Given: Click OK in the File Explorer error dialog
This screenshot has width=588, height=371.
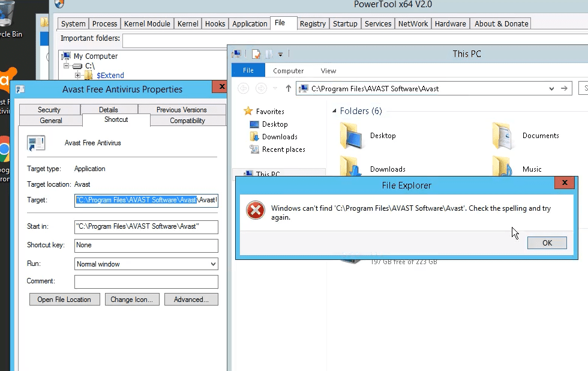Looking at the screenshot, I should click(x=547, y=243).
